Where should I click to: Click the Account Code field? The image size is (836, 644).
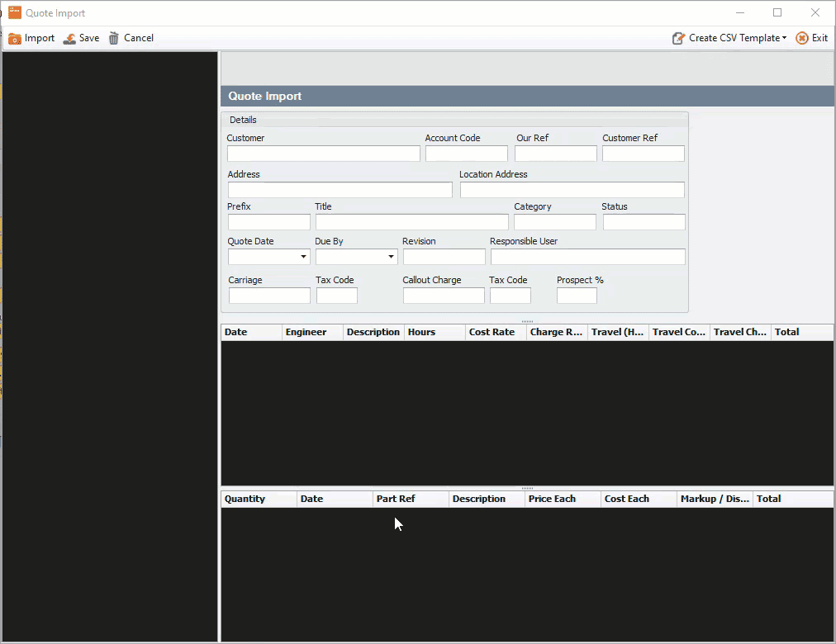pyautogui.click(x=467, y=154)
